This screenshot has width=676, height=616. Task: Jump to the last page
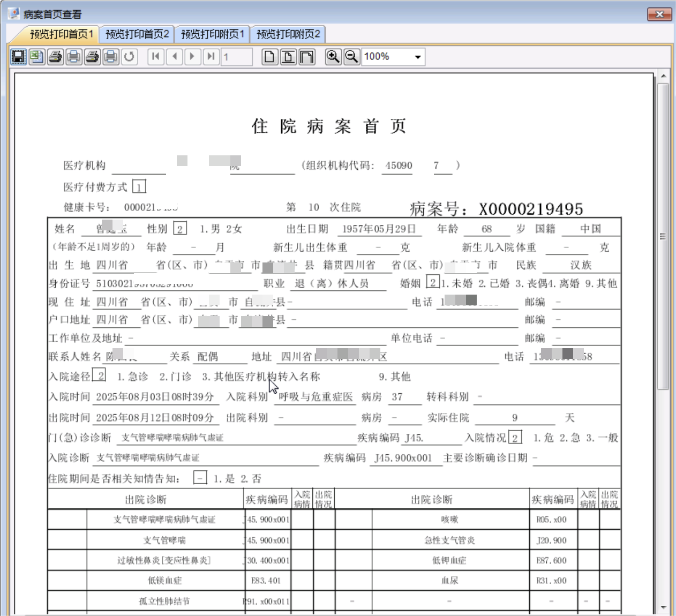(212, 56)
